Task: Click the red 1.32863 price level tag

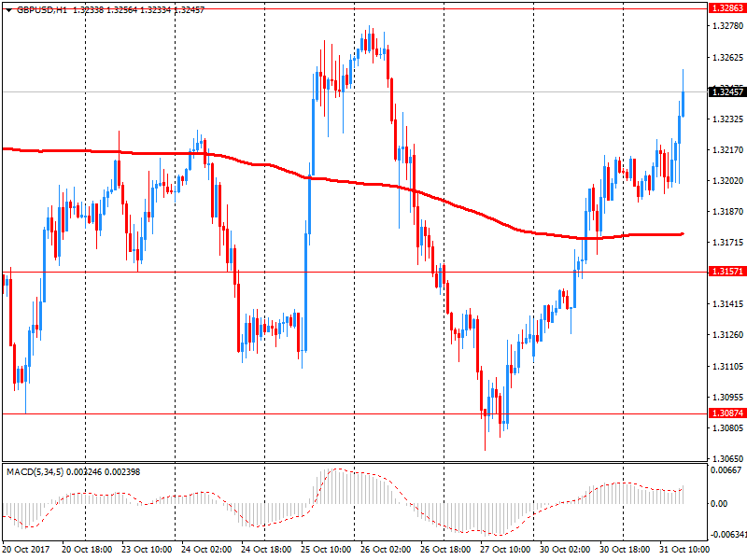Action: [727, 8]
